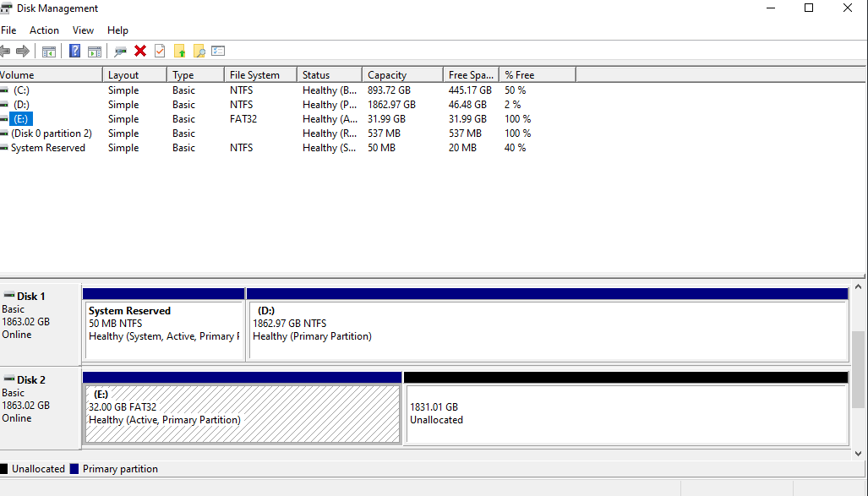
Task: Toggle Show/Hide Console Tree toolbar icon
Action: (x=49, y=52)
